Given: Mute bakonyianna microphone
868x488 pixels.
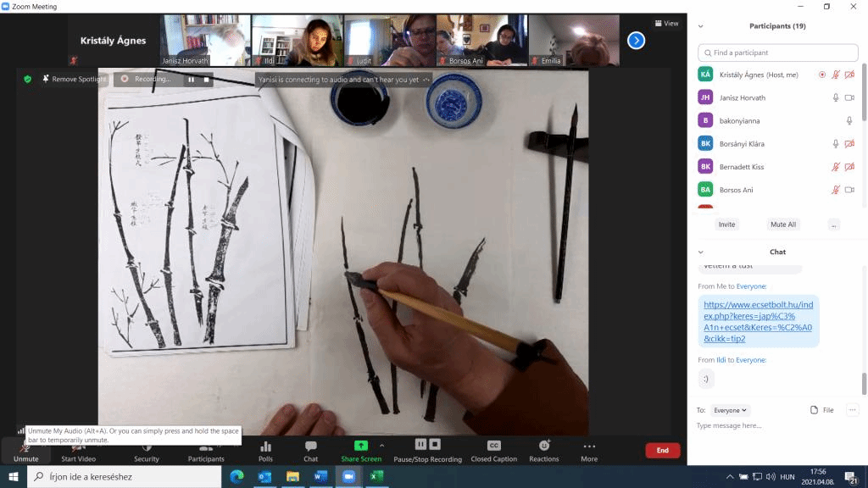Looking at the screenshot, I should (849, 120).
